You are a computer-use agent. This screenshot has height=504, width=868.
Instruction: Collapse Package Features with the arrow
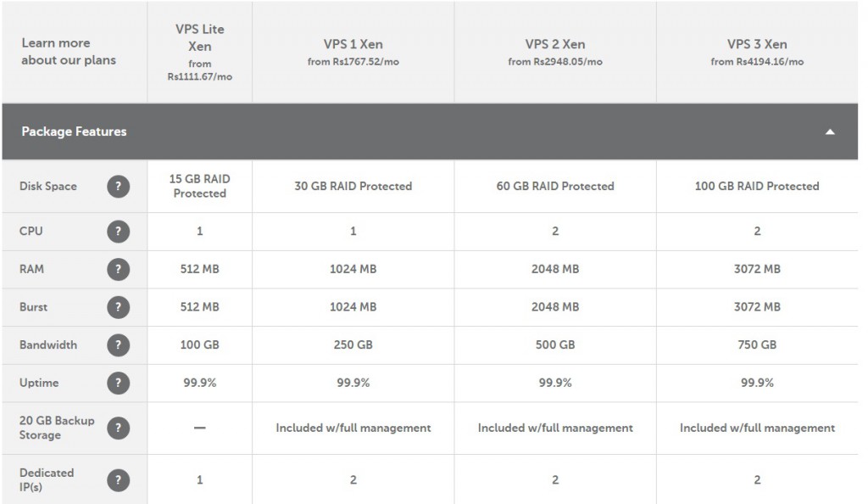point(829,132)
